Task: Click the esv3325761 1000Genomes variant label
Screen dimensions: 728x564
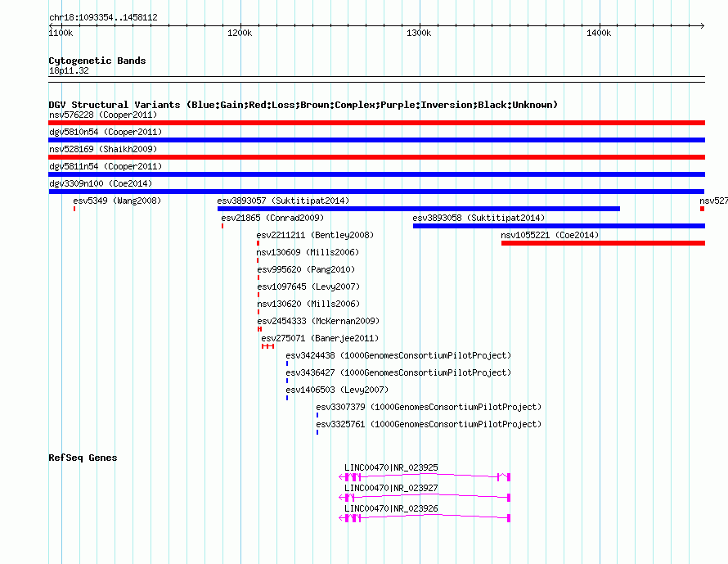Action: click(429, 424)
